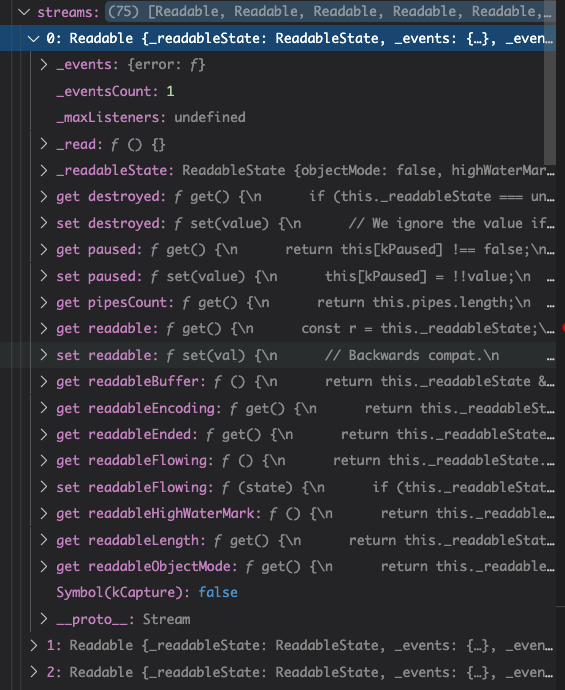Expand the get readableObjectMode accessor
The height and width of the screenshot is (690, 565).
tap(44, 566)
